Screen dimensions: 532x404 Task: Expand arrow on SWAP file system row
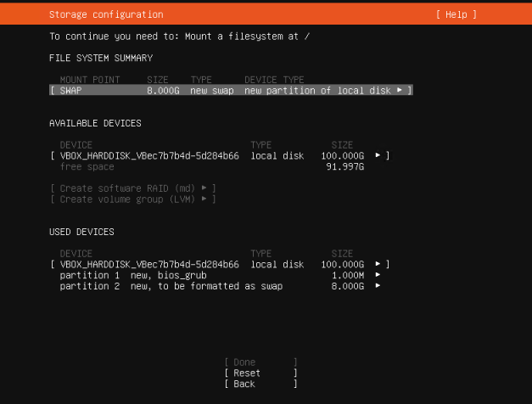(400, 90)
